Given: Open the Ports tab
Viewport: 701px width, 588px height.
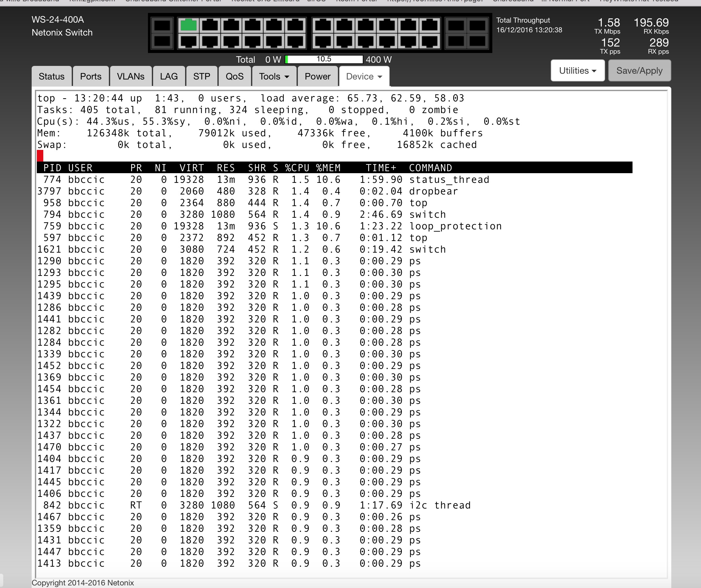Looking at the screenshot, I should [x=90, y=77].
